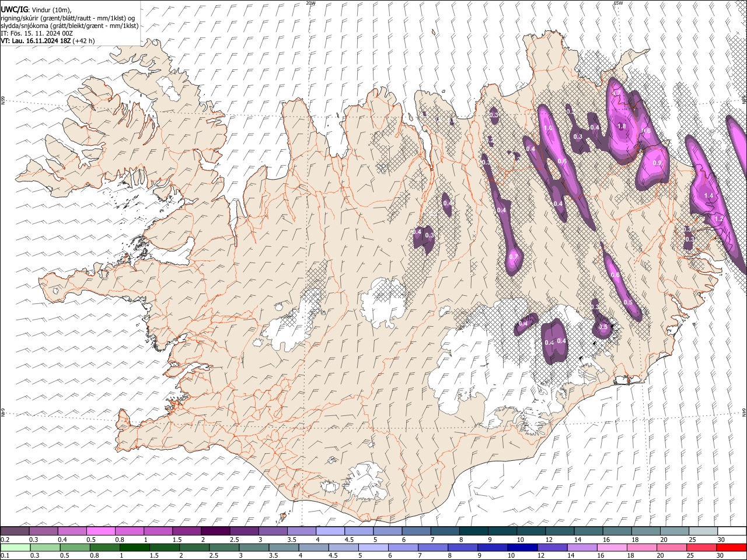Select the lower violet swatch starting at 14
This screenshot has width=747, height=560.
click(x=581, y=547)
